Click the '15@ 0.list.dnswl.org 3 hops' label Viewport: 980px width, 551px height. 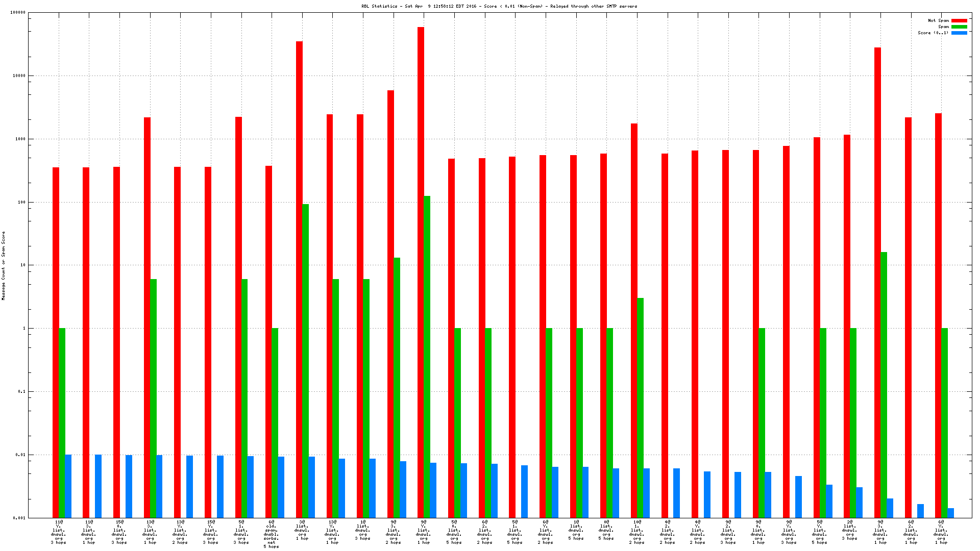click(119, 532)
